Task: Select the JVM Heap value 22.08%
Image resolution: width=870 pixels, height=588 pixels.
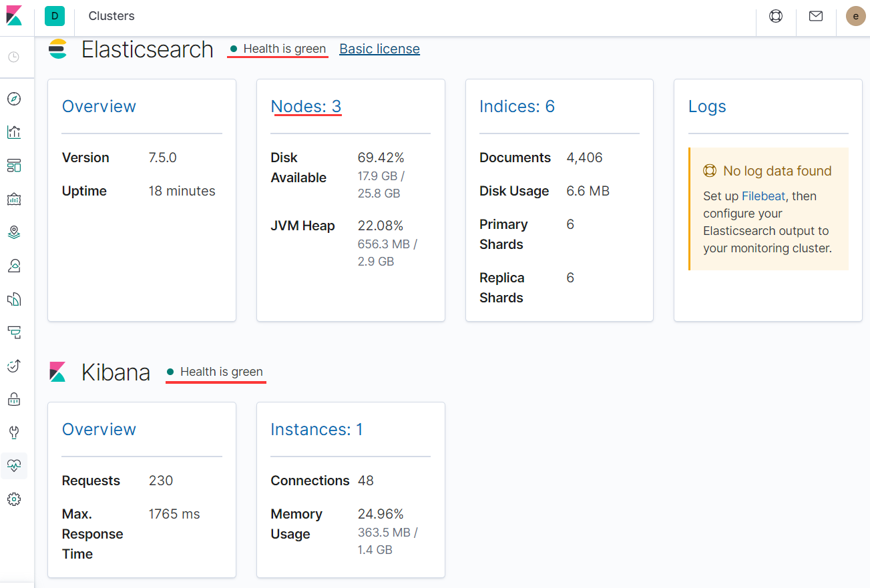Action: point(381,226)
